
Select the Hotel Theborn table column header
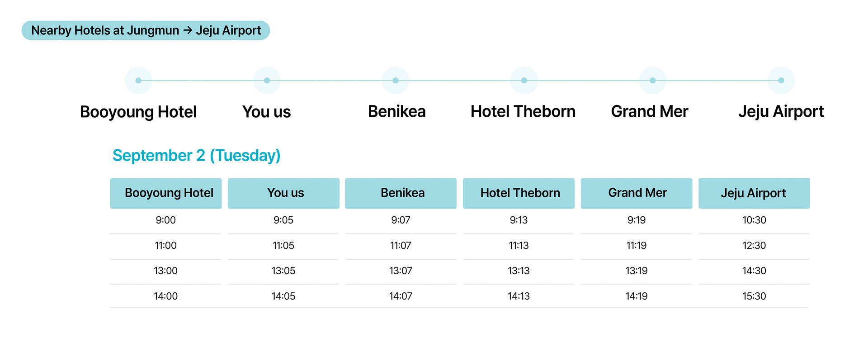point(519,193)
